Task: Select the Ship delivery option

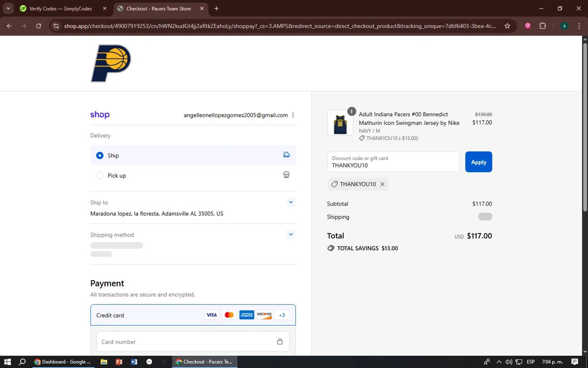Action: (x=193, y=155)
